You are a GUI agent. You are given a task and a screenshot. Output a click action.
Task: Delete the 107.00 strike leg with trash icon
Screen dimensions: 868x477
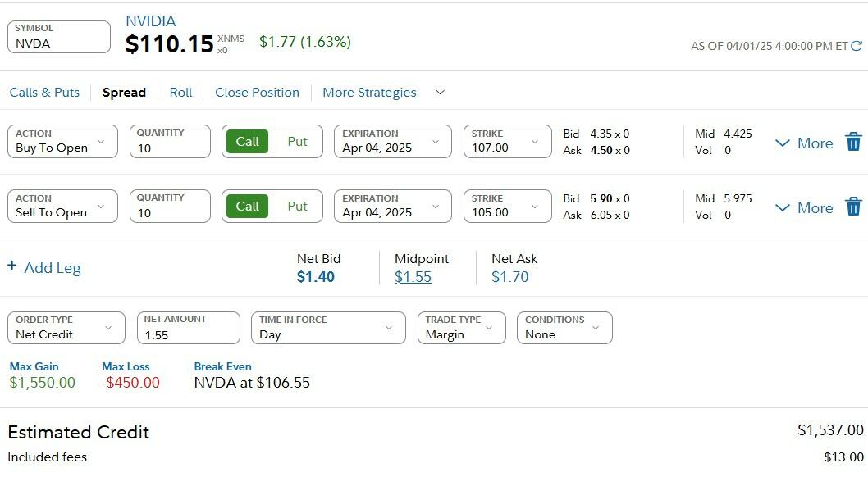click(853, 142)
